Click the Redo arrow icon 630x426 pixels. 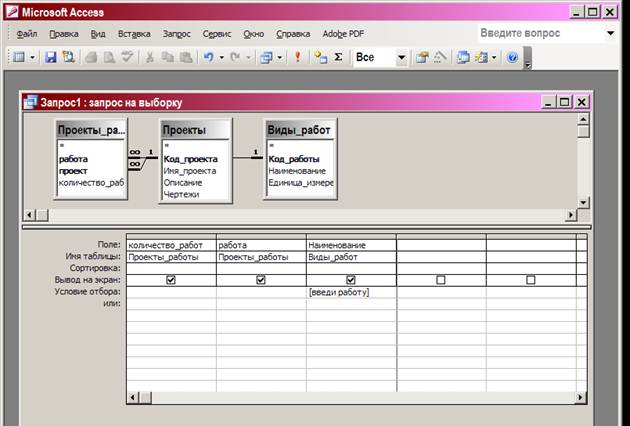tap(235, 57)
